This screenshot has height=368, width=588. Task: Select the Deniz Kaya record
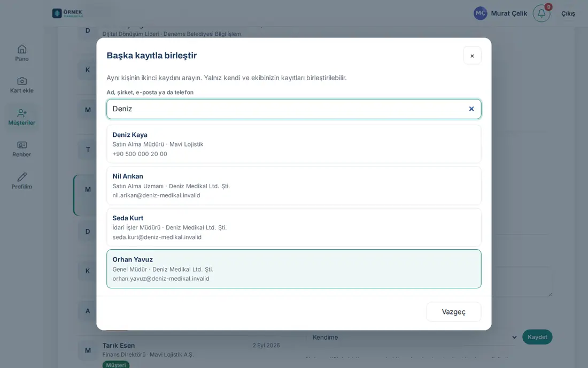click(293, 144)
